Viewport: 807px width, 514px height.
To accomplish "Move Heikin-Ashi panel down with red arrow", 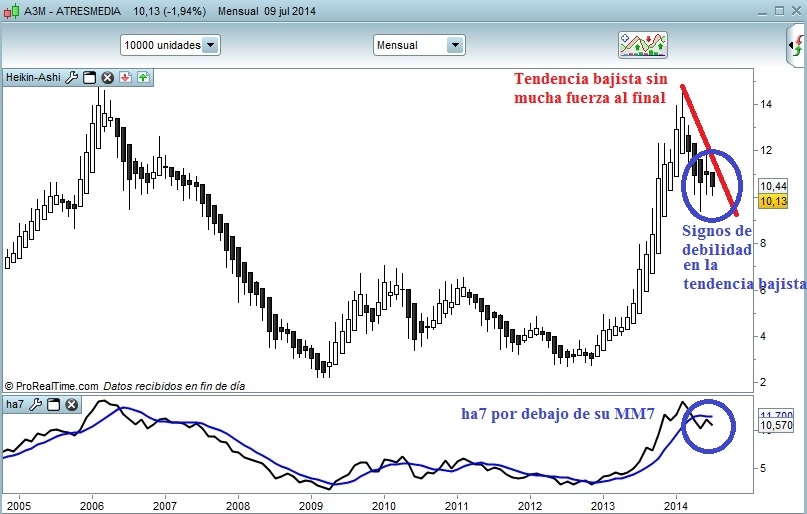I will click(x=125, y=78).
